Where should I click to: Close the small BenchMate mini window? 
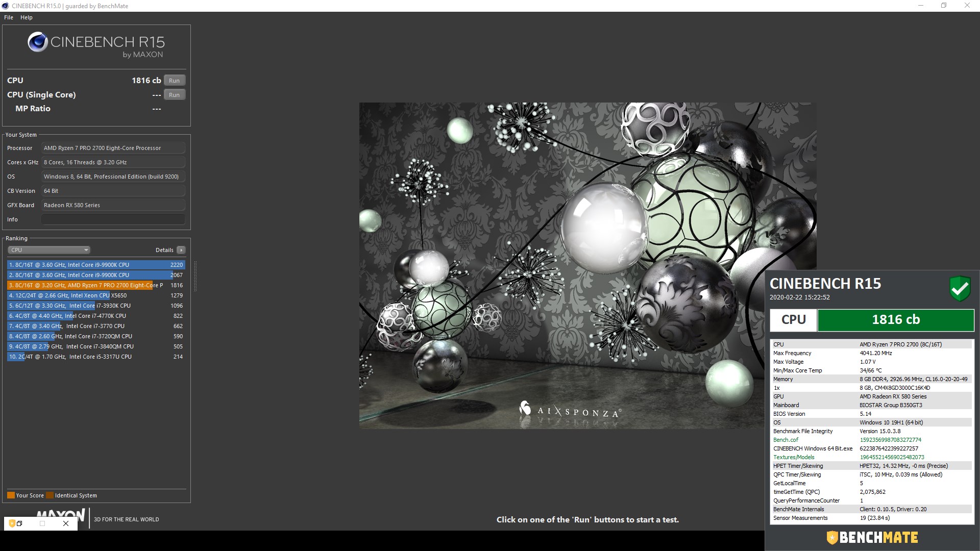(66, 523)
